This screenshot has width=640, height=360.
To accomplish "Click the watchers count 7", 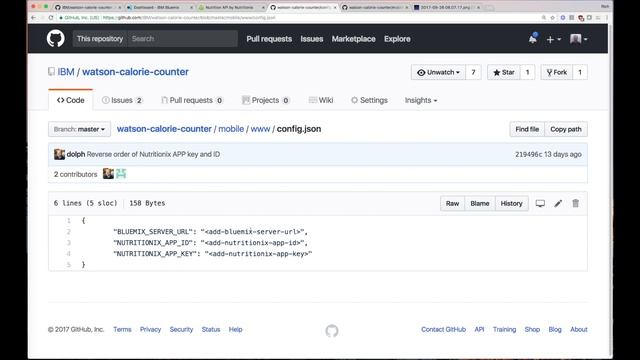I will pyautogui.click(x=473, y=72).
